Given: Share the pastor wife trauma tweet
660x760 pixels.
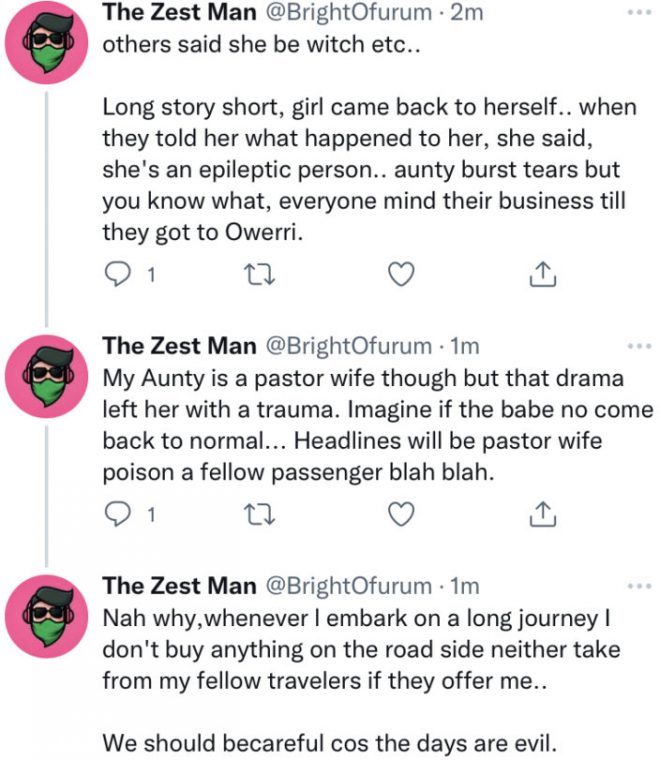Looking at the screenshot, I should [541, 514].
